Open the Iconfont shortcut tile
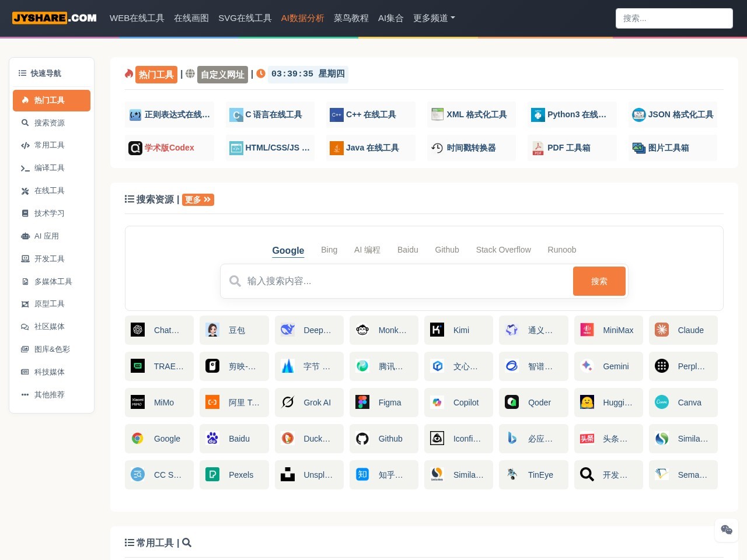747x560 pixels. coord(459,439)
